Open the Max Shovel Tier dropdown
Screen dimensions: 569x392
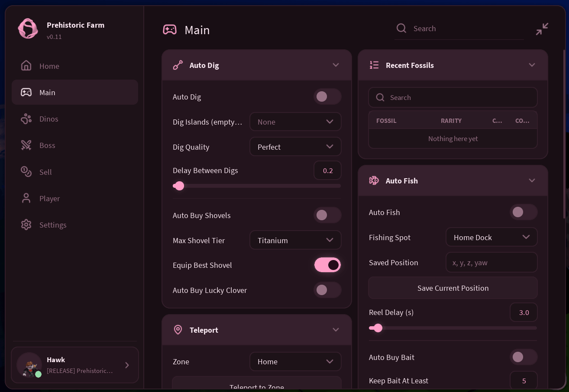point(295,240)
